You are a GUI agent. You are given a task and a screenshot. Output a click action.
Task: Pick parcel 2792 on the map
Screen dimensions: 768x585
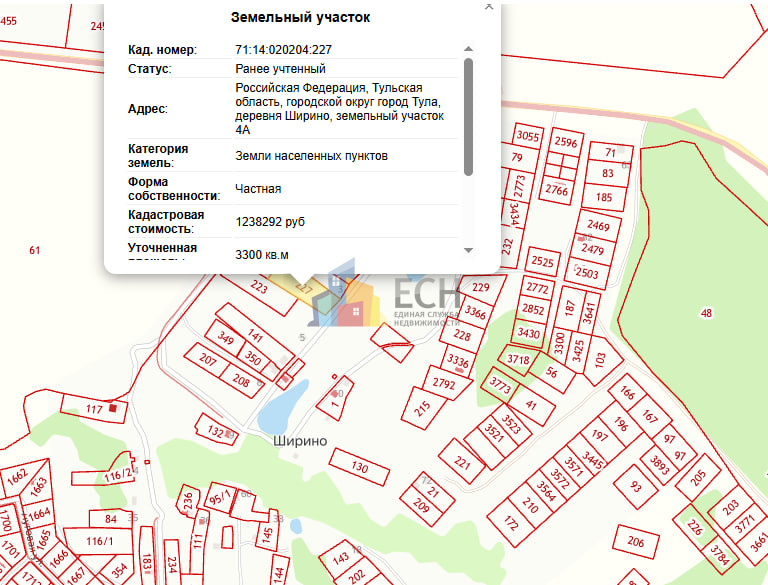[445, 382]
